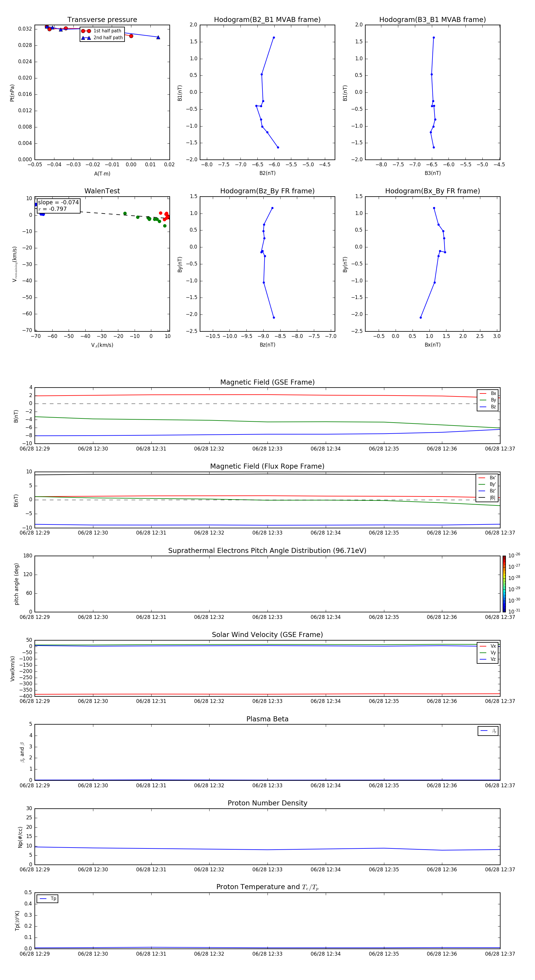Image resolution: width=535 pixels, height=980 pixels.
Task: Click 'Hodogram(Bz_By FR frame)' title
Action: coord(267,191)
